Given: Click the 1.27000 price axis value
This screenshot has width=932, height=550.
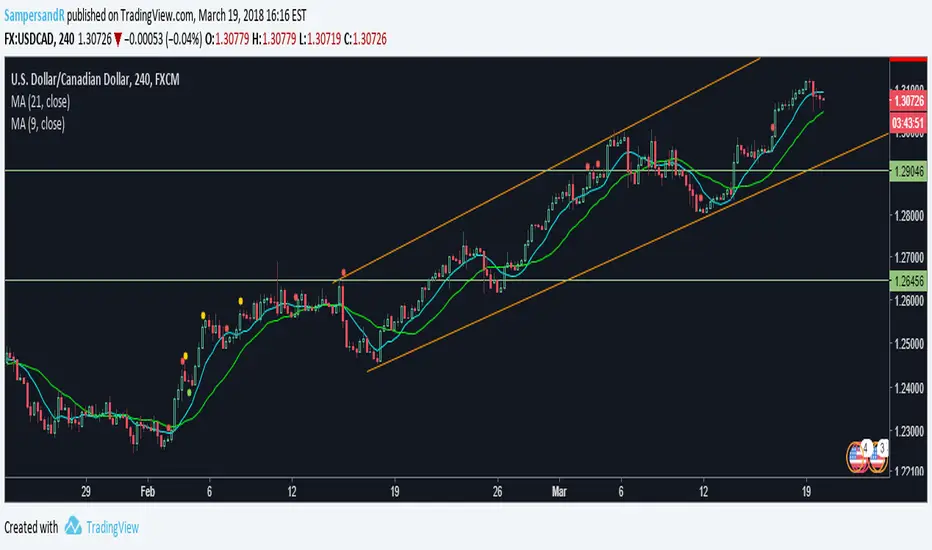Looking at the screenshot, I should click(x=909, y=258).
